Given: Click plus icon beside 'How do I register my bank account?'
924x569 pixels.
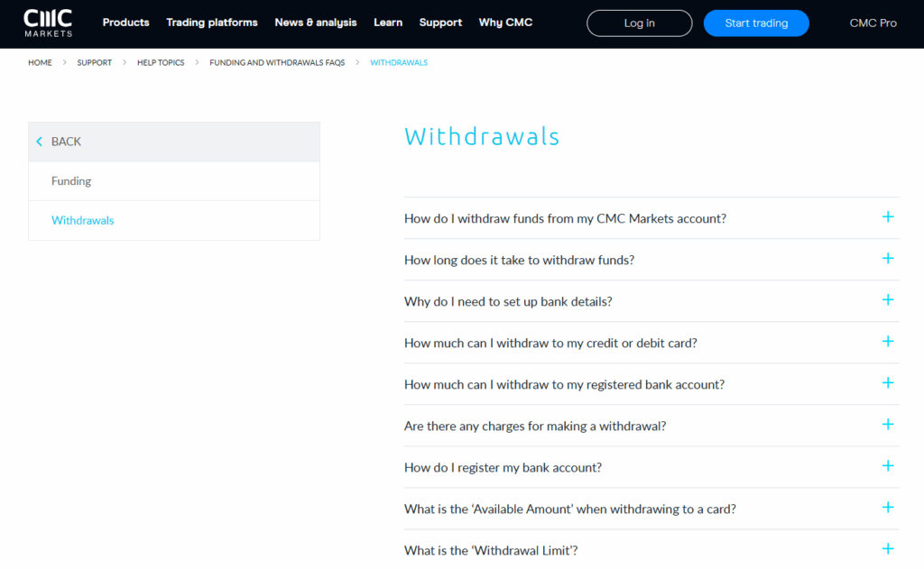Looking at the screenshot, I should pyautogui.click(x=888, y=466).
